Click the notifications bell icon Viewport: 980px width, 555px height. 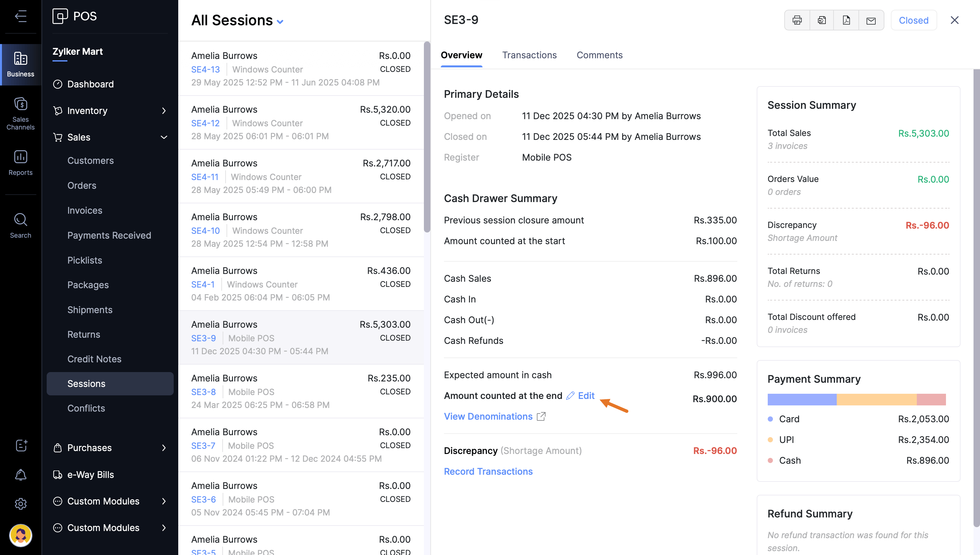pos(21,475)
